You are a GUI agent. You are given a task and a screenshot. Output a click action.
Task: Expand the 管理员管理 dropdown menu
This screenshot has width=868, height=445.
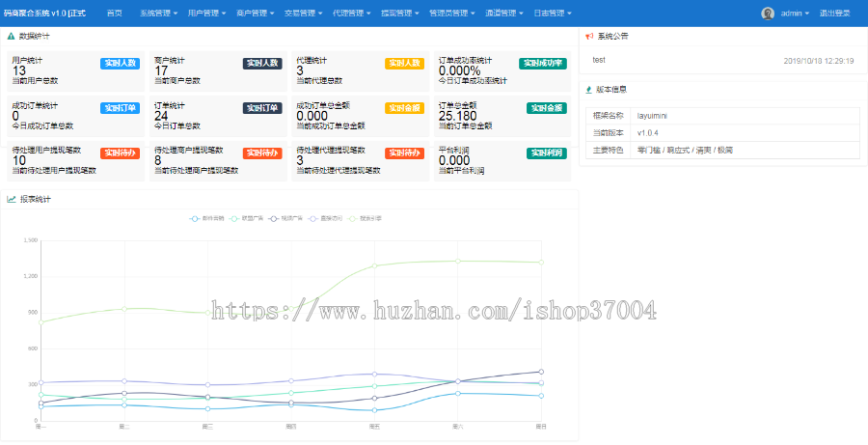point(452,14)
